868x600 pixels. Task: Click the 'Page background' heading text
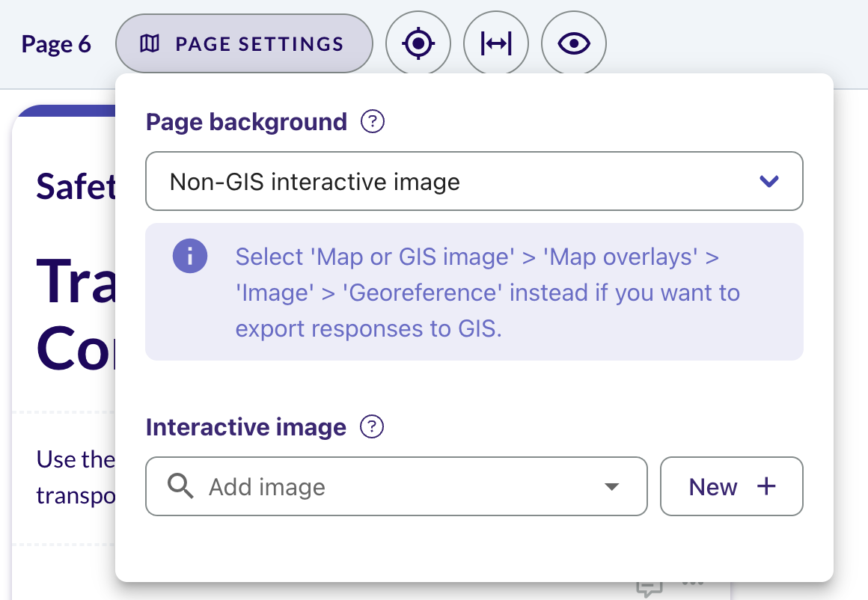(x=246, y=122)
